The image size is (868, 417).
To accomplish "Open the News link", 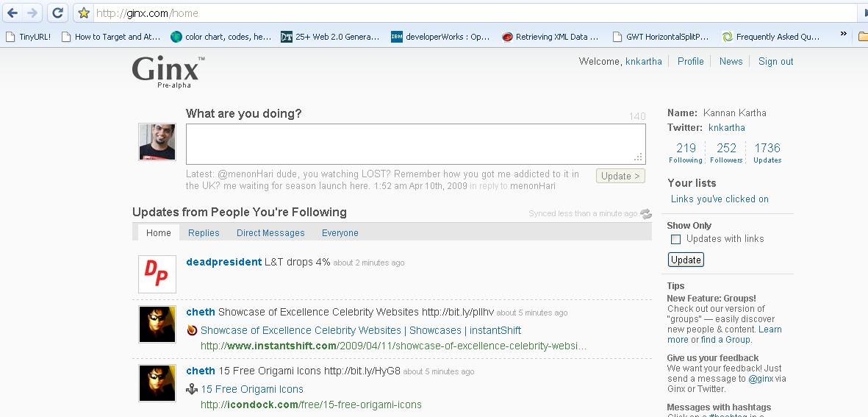I will tap(731, 62).
